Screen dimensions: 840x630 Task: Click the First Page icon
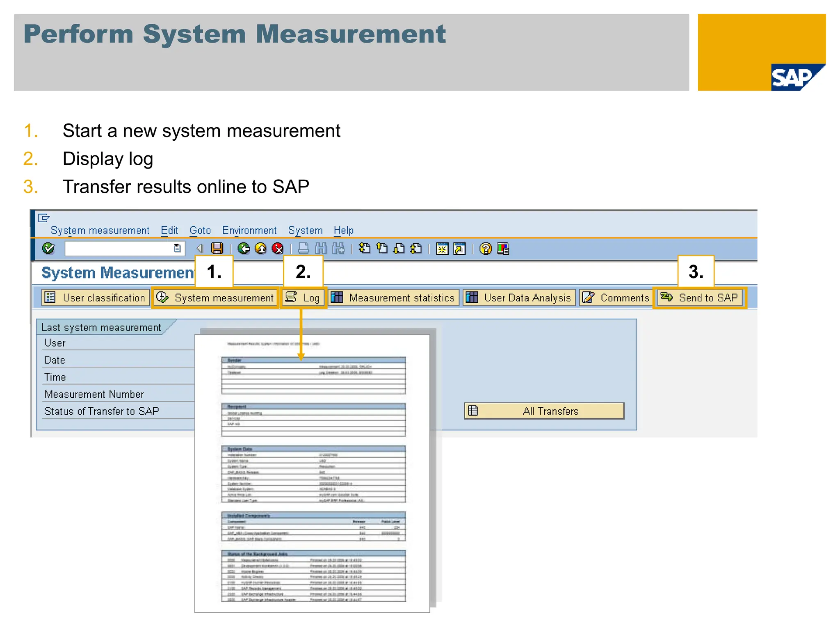364,249
